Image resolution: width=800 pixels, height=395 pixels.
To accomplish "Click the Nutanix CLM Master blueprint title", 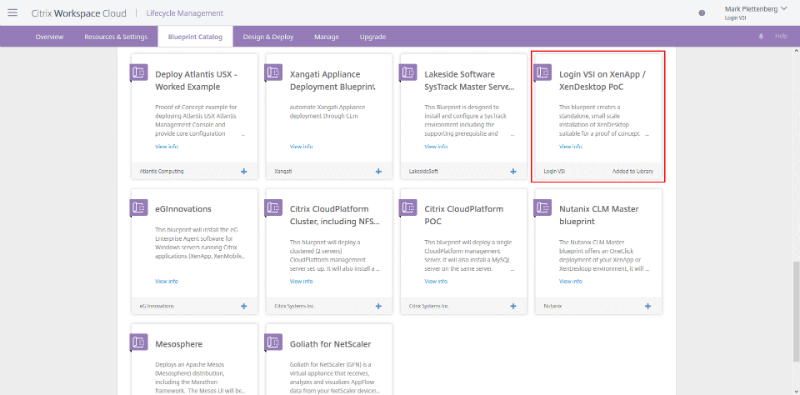I will coord(599,215).
